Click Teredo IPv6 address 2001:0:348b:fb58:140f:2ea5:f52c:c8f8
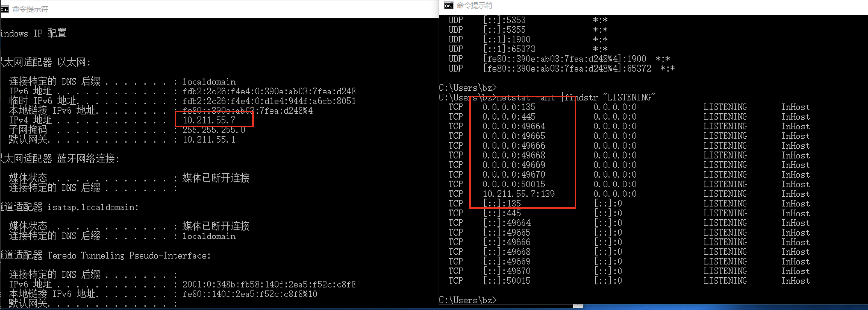868x310 pixels. [x=269, y=284]
